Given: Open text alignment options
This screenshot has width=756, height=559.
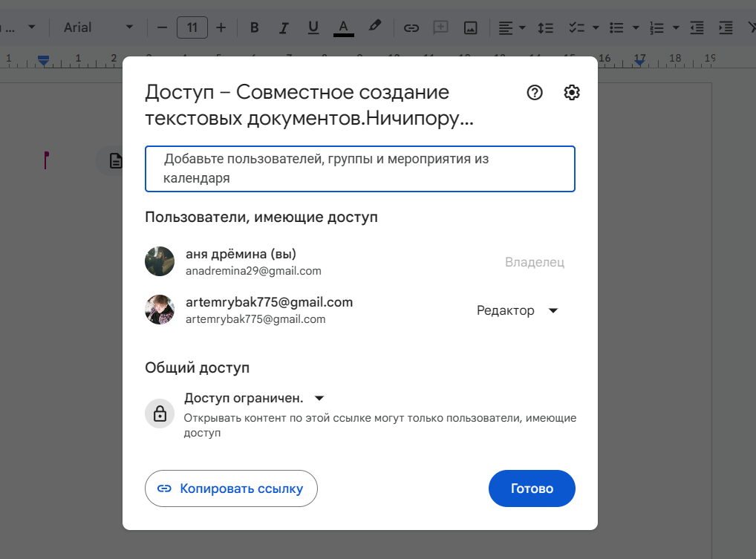Looking at the screenshot, I should (505, 28).
